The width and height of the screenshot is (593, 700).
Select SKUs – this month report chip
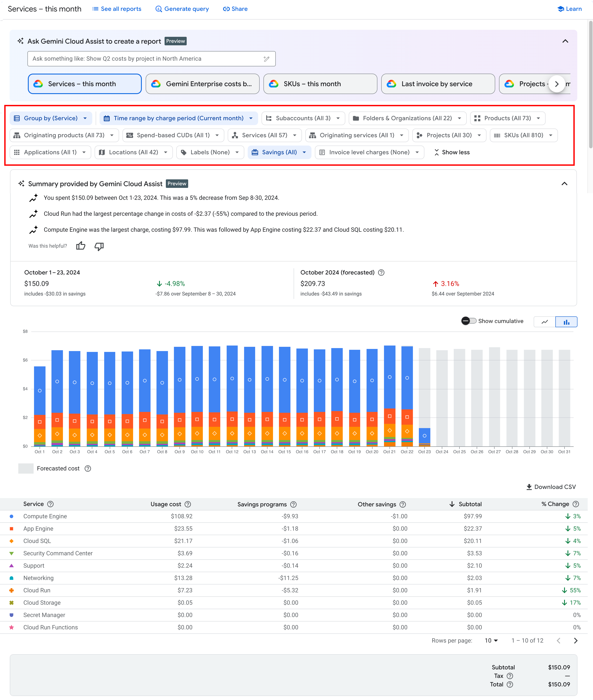pos(320,84)
